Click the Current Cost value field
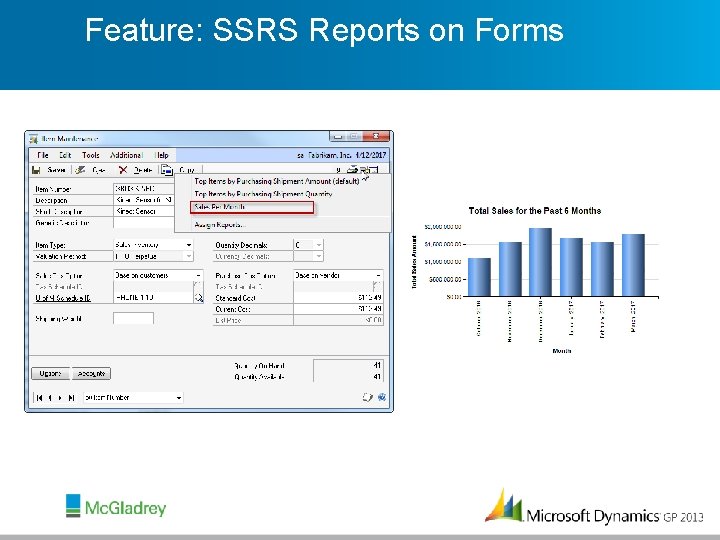The height and width of the screenshot is (540, 720). (x=338, y=309)
